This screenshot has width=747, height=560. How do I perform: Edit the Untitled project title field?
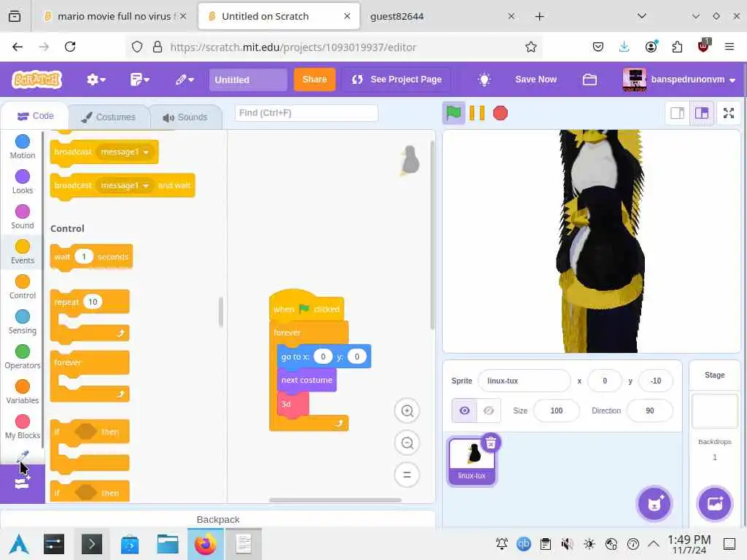coord(248,79)
